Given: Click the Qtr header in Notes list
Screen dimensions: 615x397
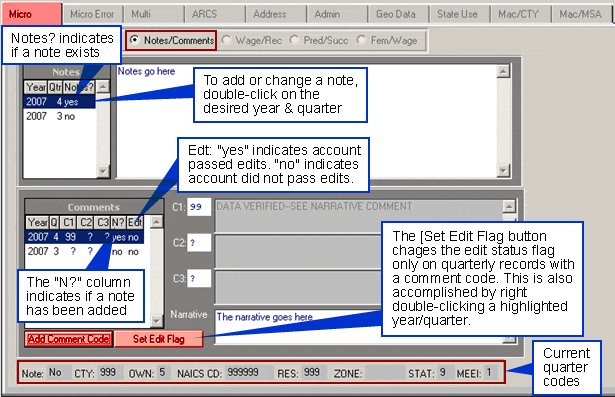Looking at the screenshot, I should [55, 87].
